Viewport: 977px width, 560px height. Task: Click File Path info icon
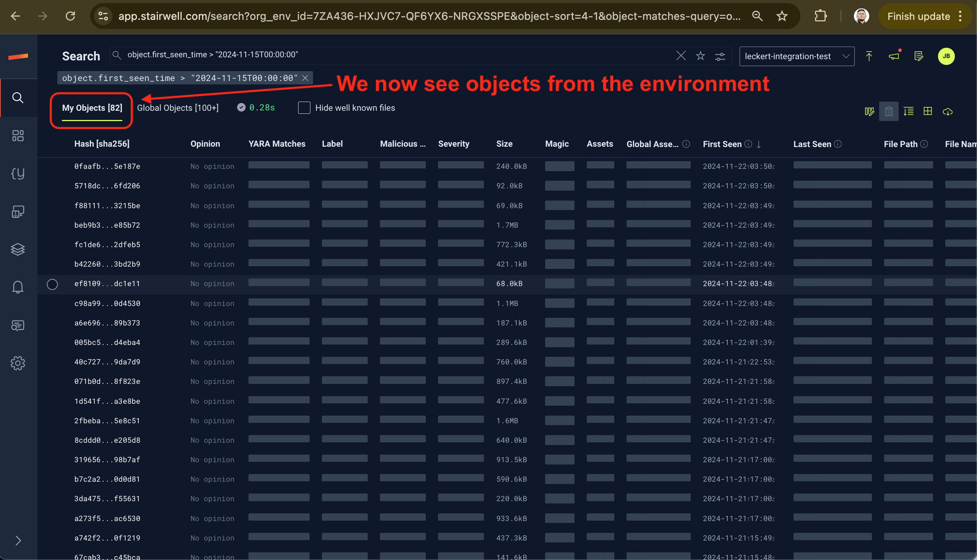(924, 144)
